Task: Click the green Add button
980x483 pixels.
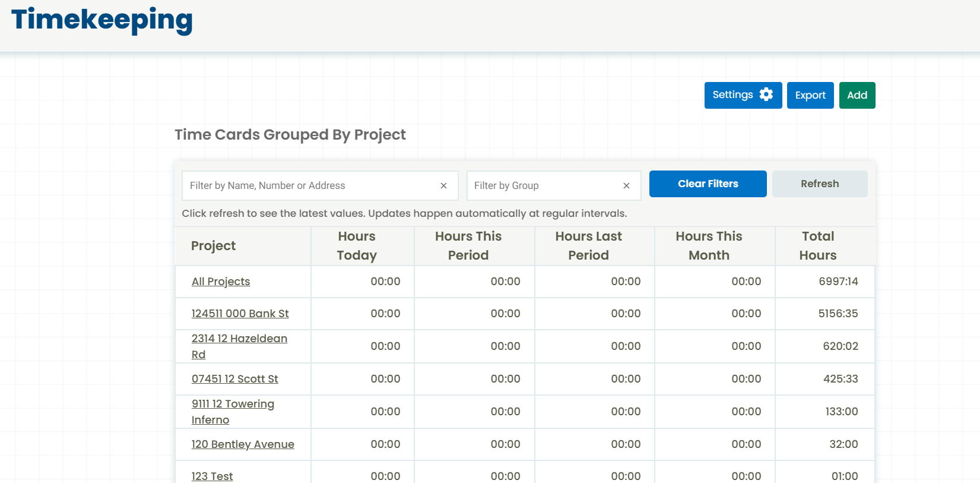Action: pyautogui.click(x=857, y=95)
